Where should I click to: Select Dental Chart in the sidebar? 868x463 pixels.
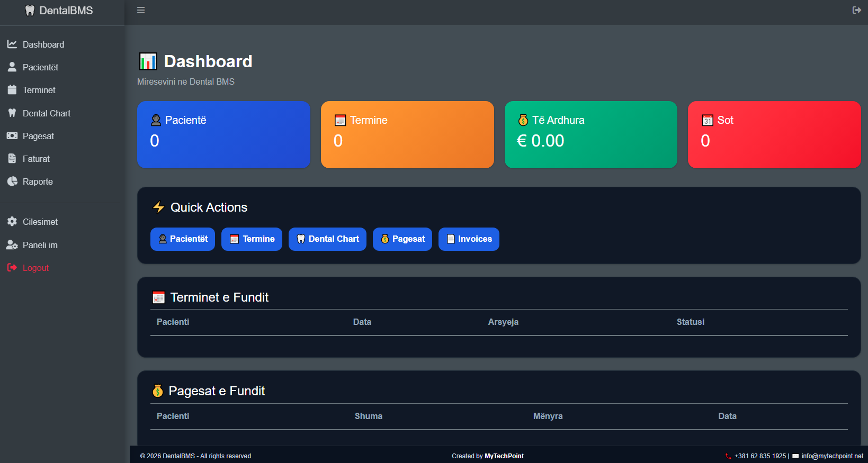47,113
